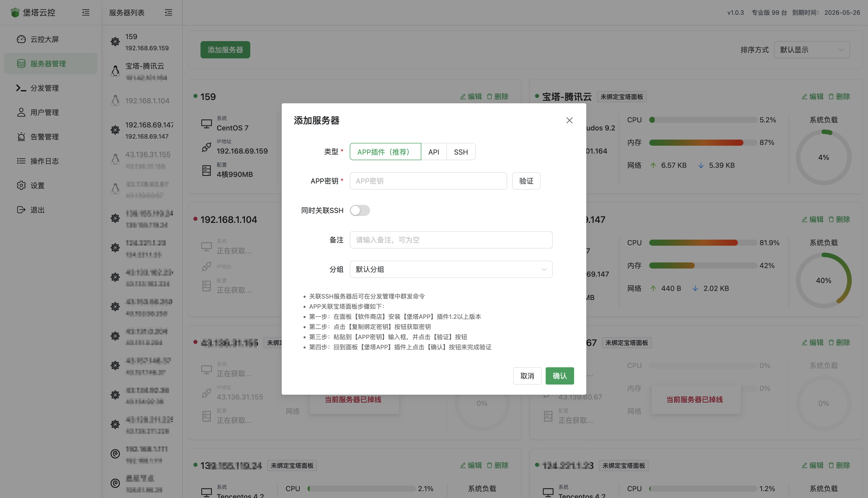Screen dimensions: 868x498
Task: Select the 分发管理 terminal icon
Action: click(21, 88)
